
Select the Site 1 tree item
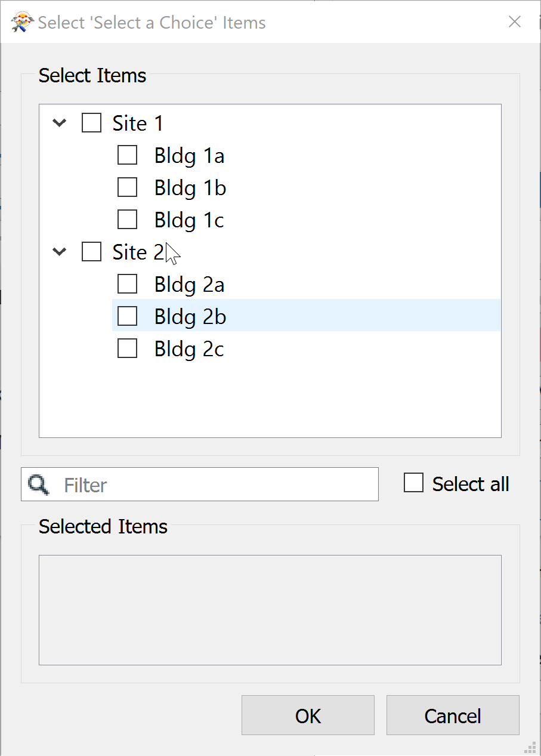pyautogui.click(x=137, y=122)
